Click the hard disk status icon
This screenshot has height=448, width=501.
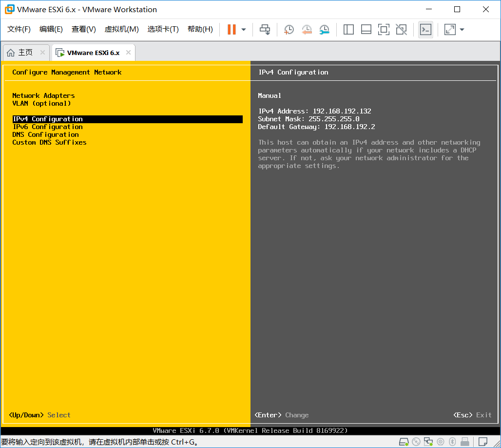coord(404,442)
